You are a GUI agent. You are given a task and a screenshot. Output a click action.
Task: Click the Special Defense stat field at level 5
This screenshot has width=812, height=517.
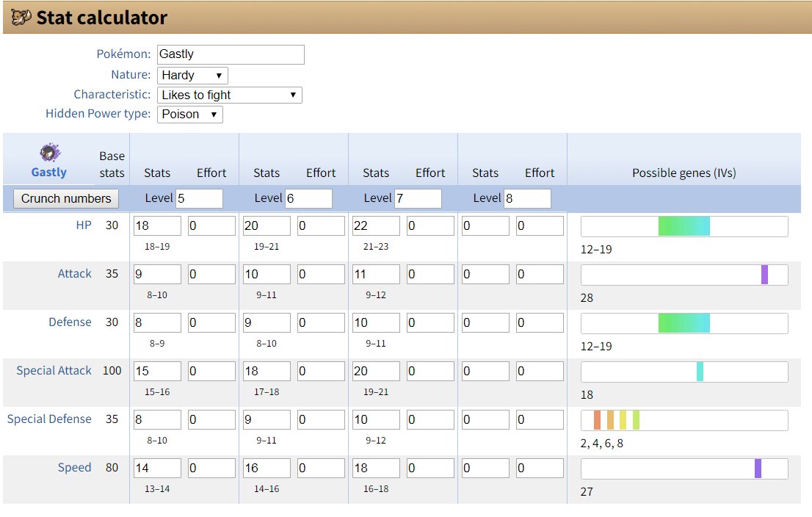(157, 419)
